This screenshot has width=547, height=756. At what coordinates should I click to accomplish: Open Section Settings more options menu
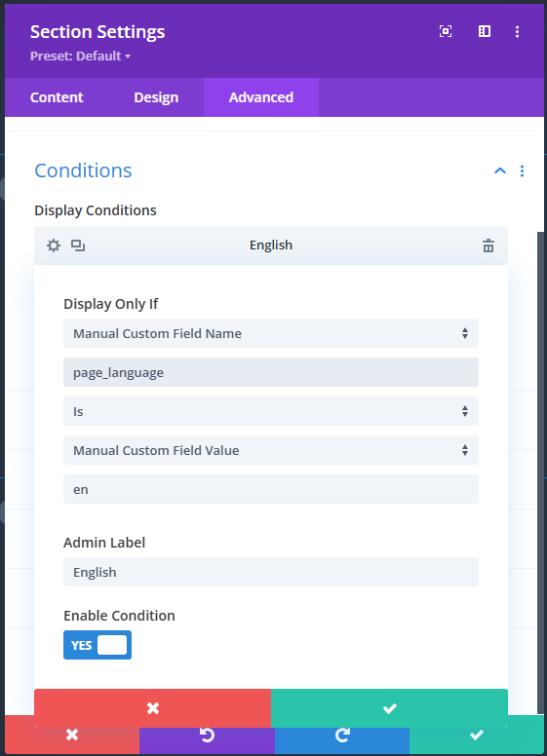[x=517, y=31]
